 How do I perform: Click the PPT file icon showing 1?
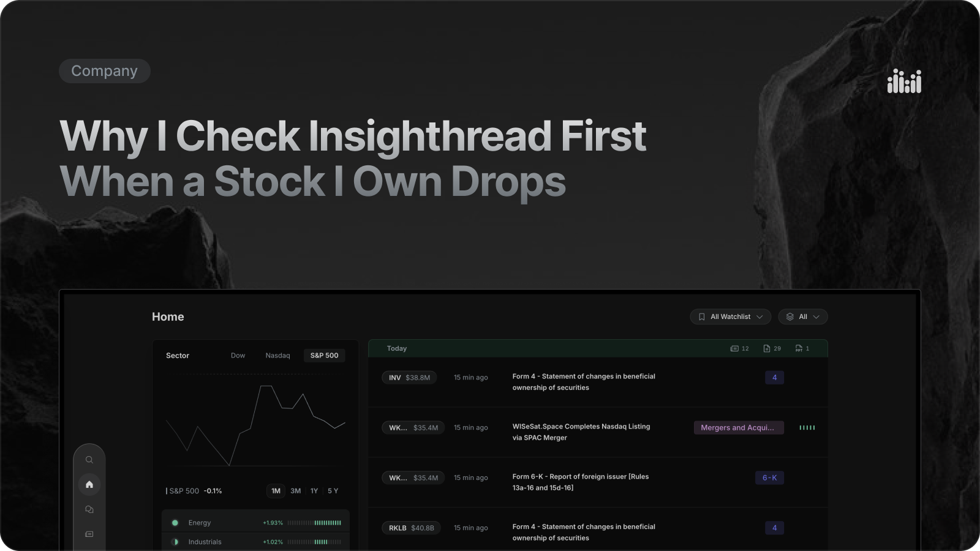click(x=799, y=348)
